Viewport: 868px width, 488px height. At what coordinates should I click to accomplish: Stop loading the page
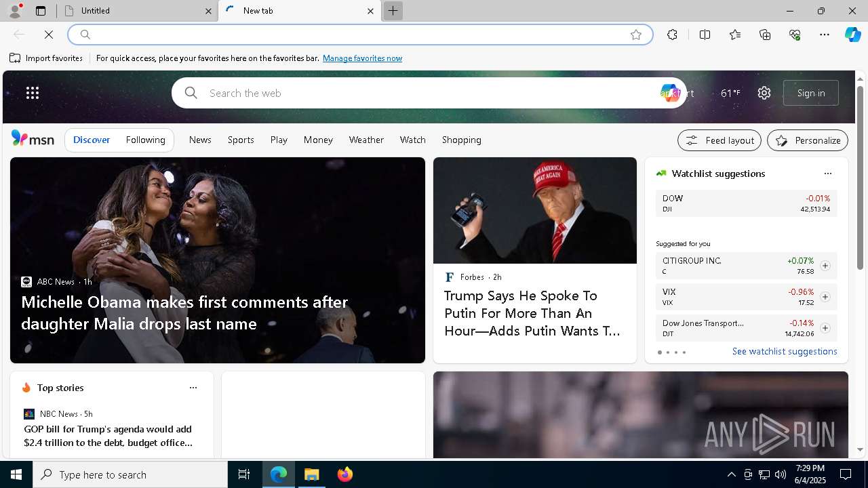[49, 35]
